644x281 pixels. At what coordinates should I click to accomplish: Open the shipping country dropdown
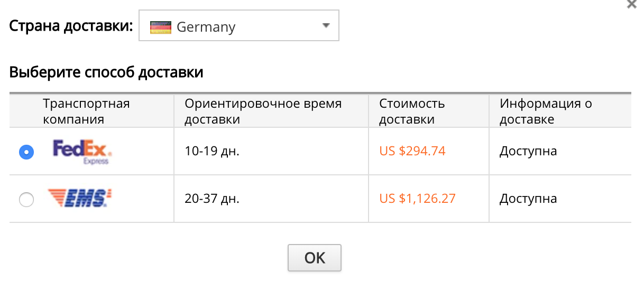[x=238, y=27]
